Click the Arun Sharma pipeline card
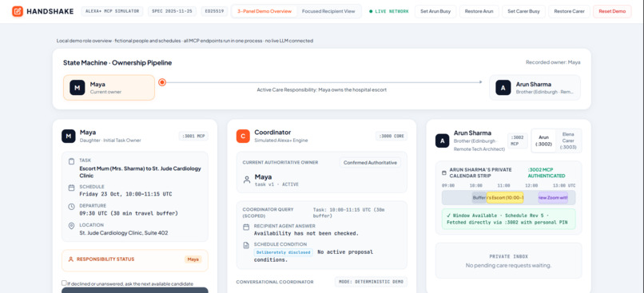 [x=535, y=87]
